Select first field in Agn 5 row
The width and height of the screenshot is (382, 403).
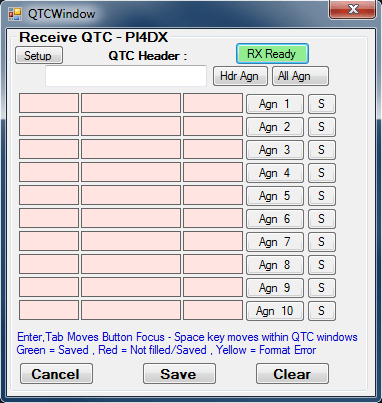(49, 195)
